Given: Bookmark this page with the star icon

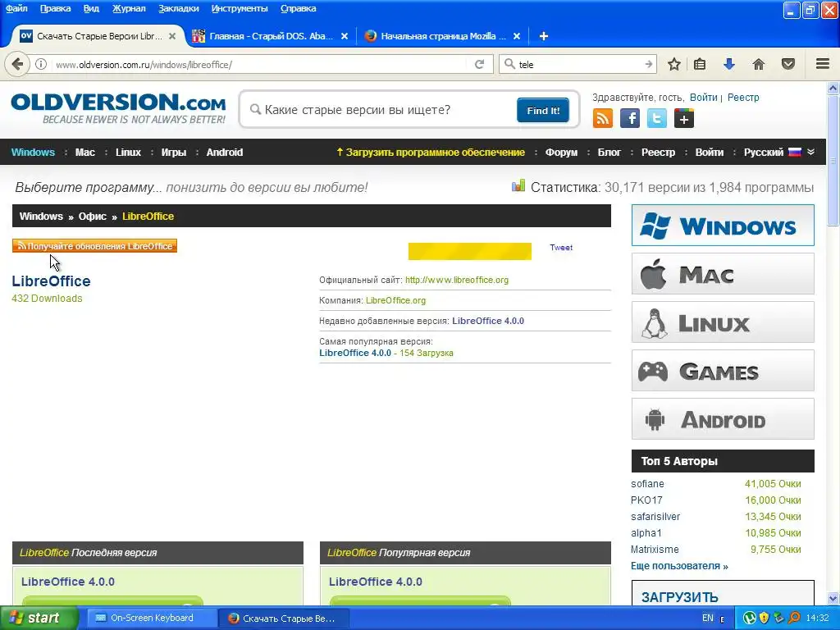Looking at the screenshot, I should (x=674, y=64).
